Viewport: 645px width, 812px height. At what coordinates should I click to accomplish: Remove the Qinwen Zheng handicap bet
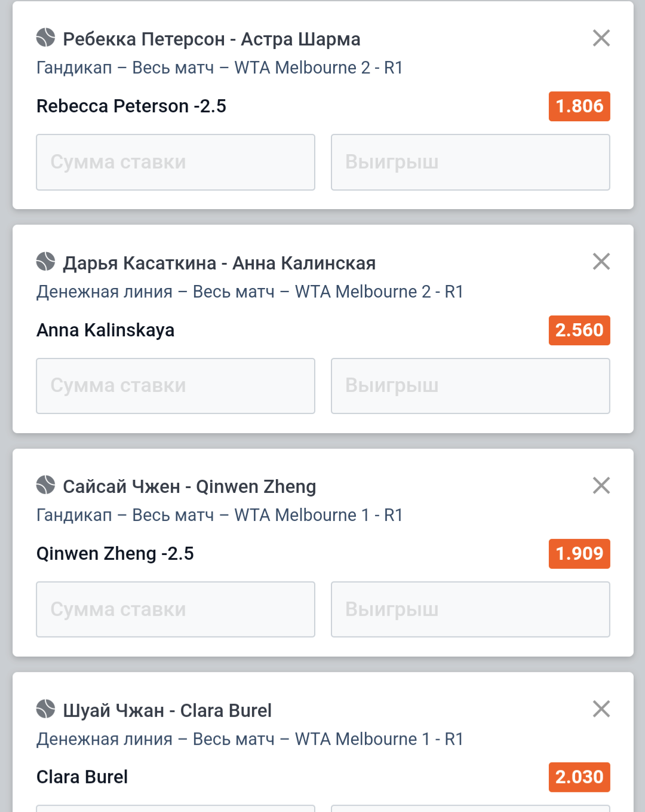tap(601, 485)
